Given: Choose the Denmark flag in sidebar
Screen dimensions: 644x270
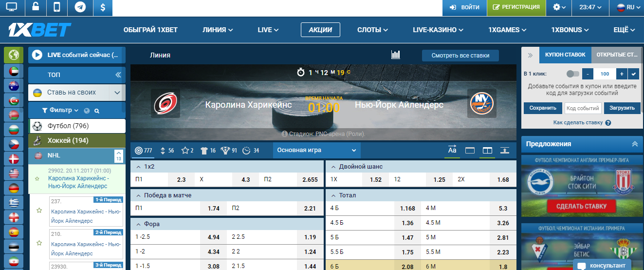Looking at the screenshot, I should pos(13,158).
